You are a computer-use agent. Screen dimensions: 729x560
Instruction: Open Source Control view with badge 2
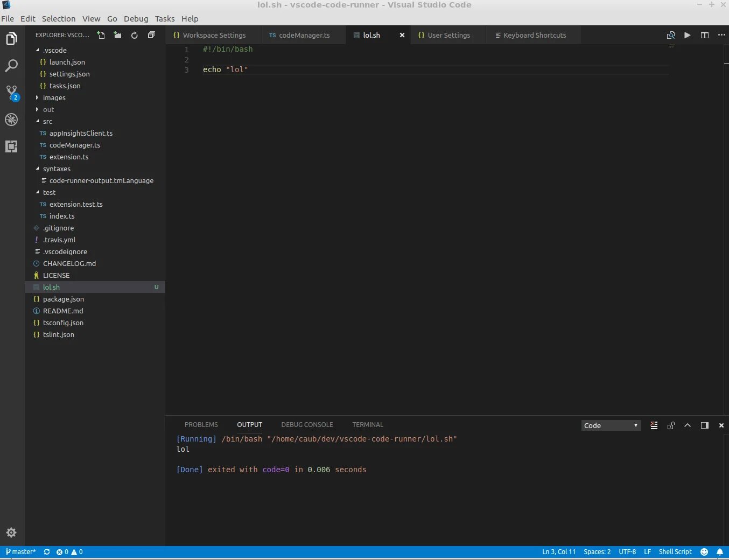[12, 93]
